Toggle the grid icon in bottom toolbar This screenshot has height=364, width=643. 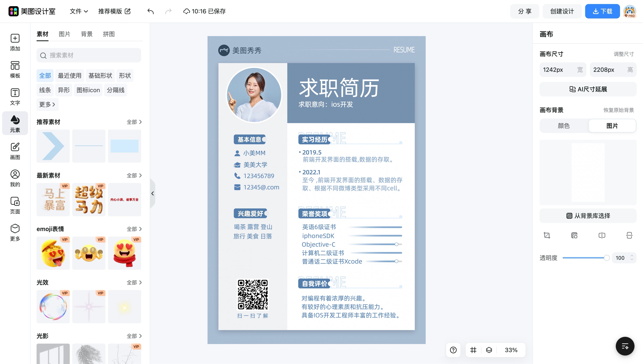point(473,350)
